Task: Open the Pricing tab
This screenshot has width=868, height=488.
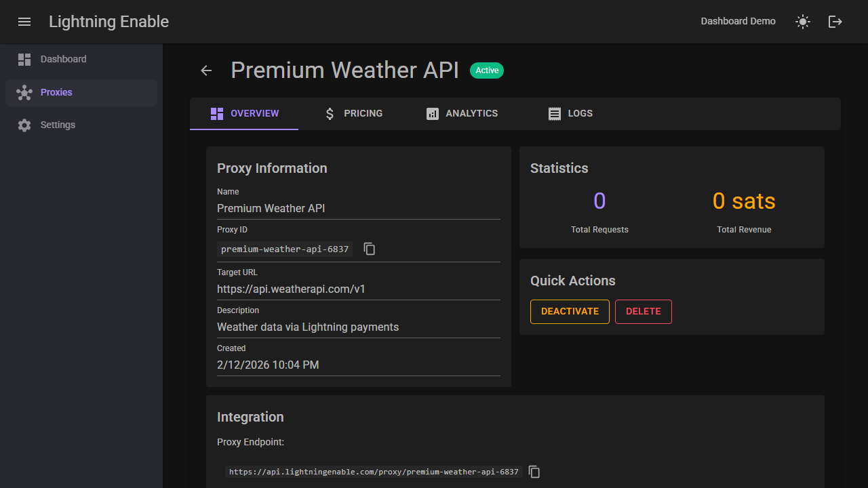Action: point(354,113)
